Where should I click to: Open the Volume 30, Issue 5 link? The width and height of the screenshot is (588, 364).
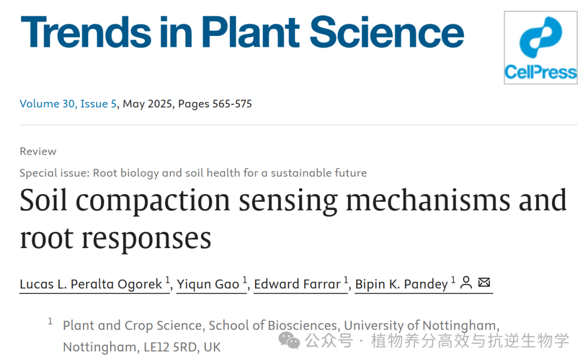(68, 103)
